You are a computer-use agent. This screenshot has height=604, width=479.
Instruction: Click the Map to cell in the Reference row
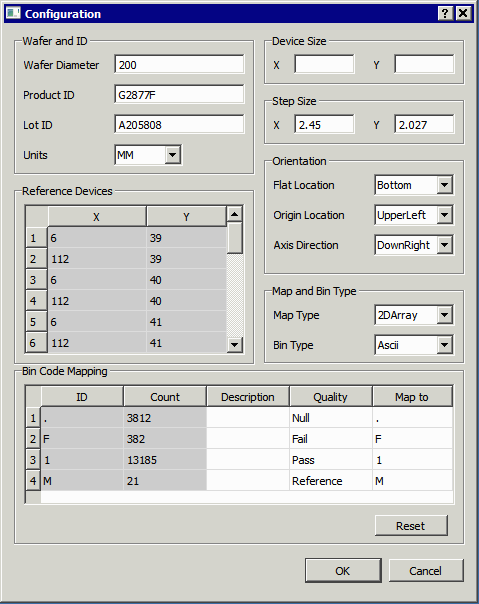coord(412,481)
